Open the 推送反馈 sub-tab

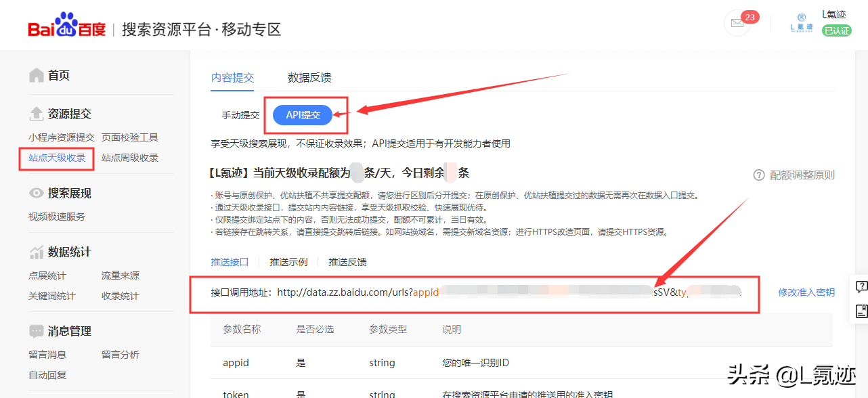coord(347,262)
